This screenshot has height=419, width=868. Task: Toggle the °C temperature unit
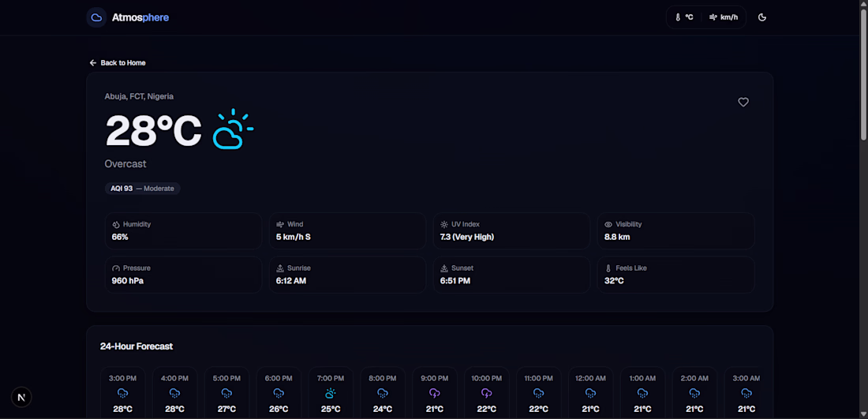tap(684, 17)
